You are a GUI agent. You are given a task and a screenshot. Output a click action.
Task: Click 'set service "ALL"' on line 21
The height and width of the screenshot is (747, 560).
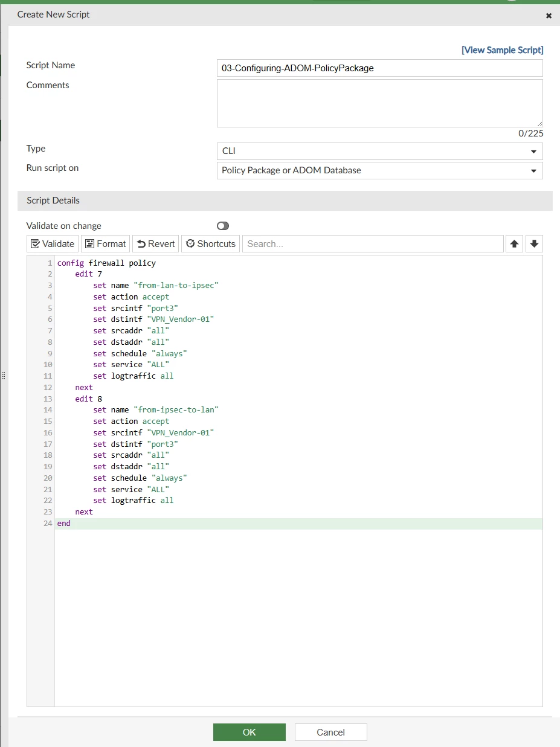click(131, 489)
